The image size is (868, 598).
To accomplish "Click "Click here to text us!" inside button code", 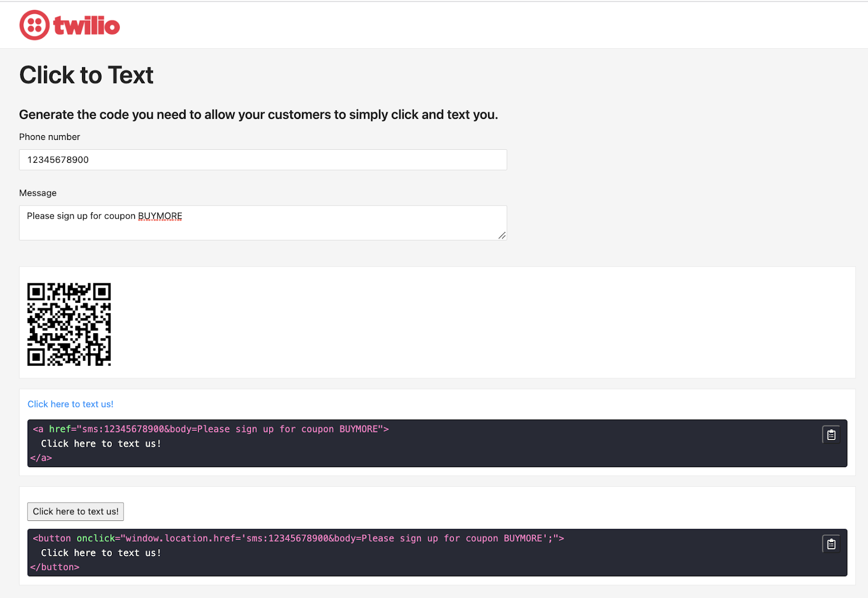I will click(101, 553).
